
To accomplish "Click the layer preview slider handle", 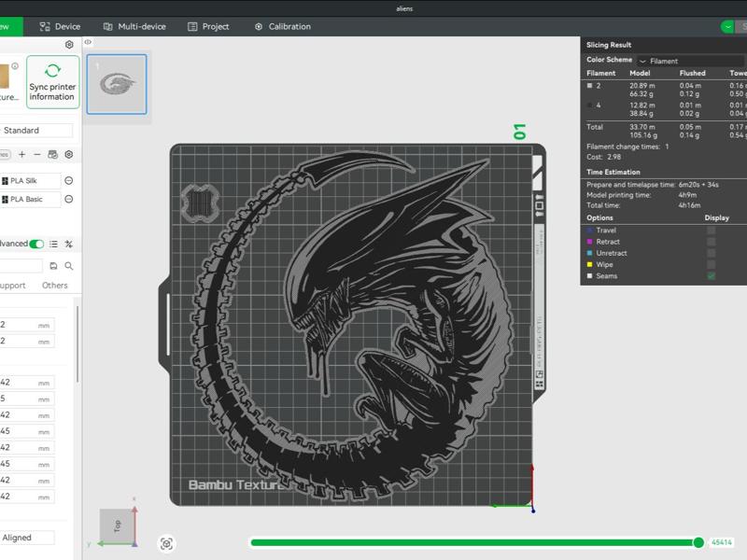I will (698, 542).
